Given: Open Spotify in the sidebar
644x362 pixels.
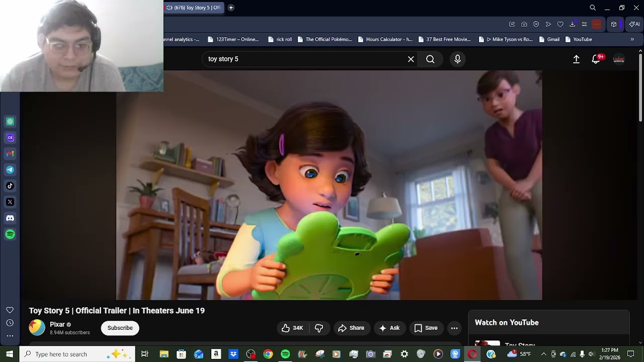Looking at the screenshot, I should coord(10,234).
